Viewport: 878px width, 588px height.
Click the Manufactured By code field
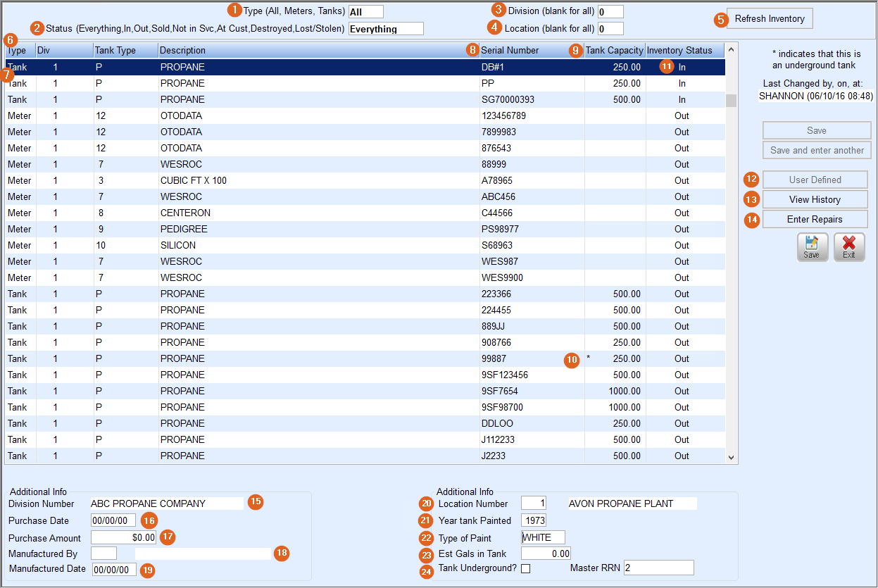tap(104, 553)
